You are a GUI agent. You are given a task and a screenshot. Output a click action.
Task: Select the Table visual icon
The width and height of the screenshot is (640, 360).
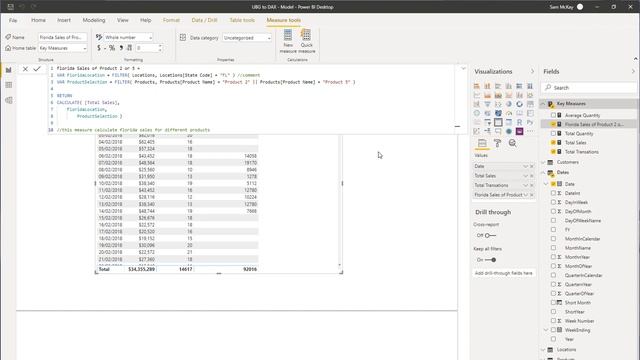[x=498, y=122]
